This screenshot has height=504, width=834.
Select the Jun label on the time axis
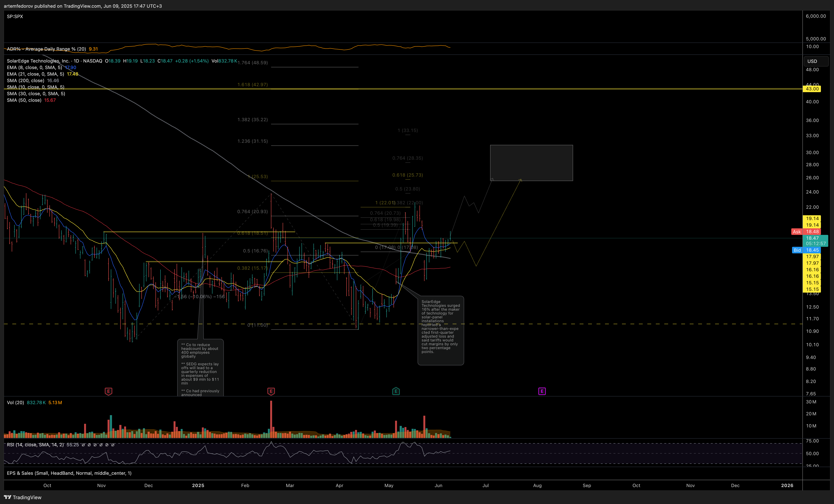click(438, 485)
